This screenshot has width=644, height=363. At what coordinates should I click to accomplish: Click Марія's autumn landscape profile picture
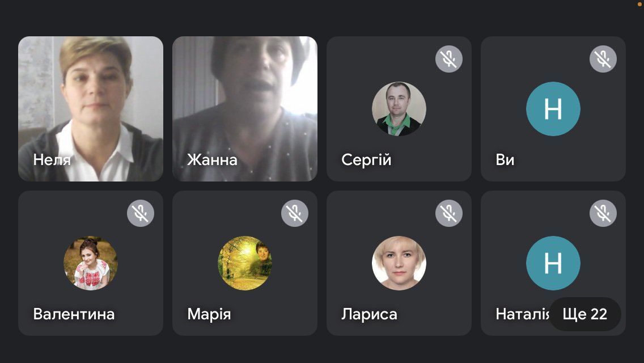pyautogui.click(x=245, y=263)
